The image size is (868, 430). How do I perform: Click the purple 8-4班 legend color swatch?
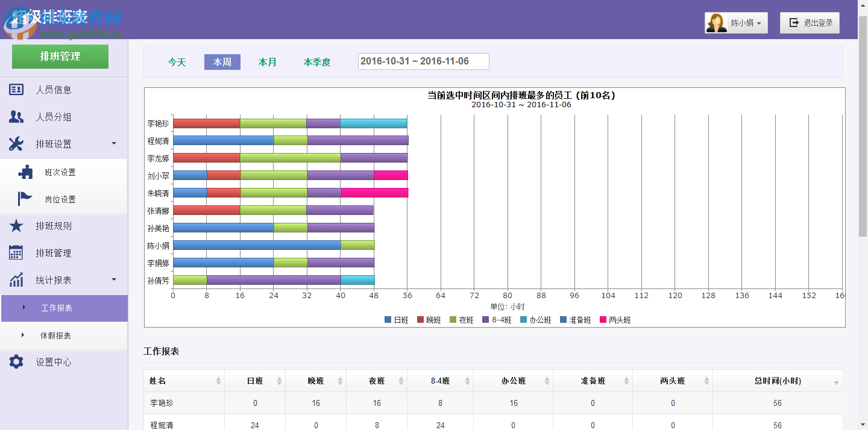pos(486,320)
